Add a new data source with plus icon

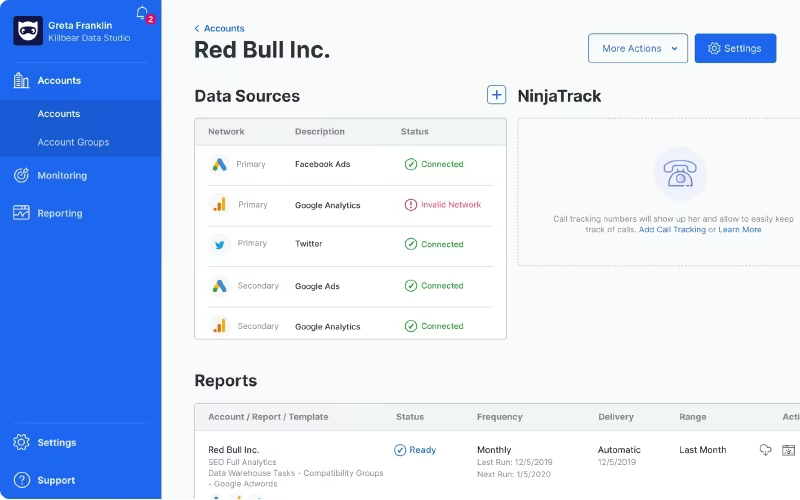pos(496,95)
